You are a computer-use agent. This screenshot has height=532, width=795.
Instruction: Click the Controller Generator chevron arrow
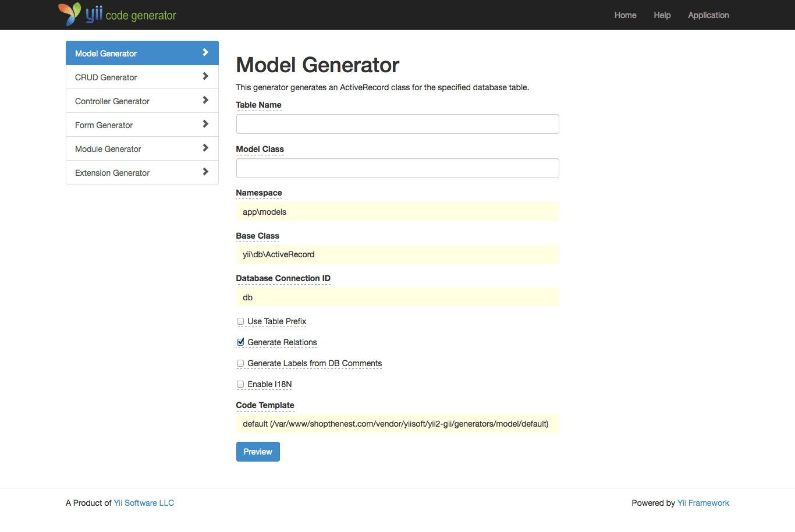(x=205, y=100)
